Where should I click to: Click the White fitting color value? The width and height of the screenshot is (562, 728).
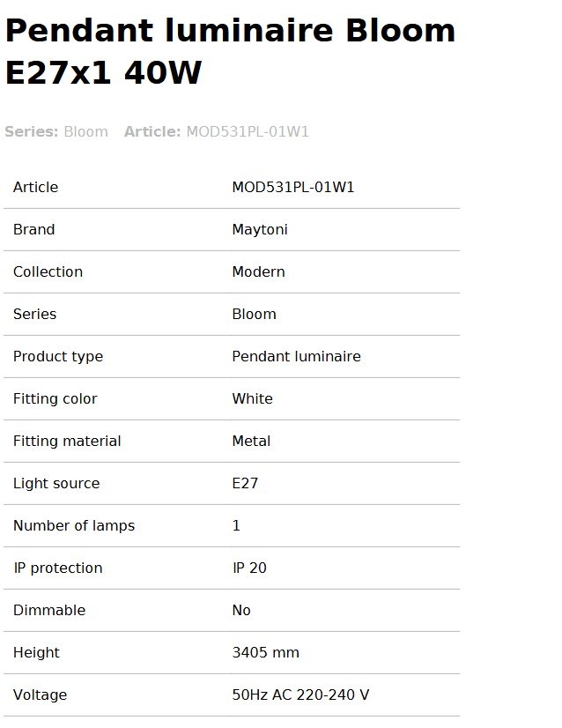(253, 398)
